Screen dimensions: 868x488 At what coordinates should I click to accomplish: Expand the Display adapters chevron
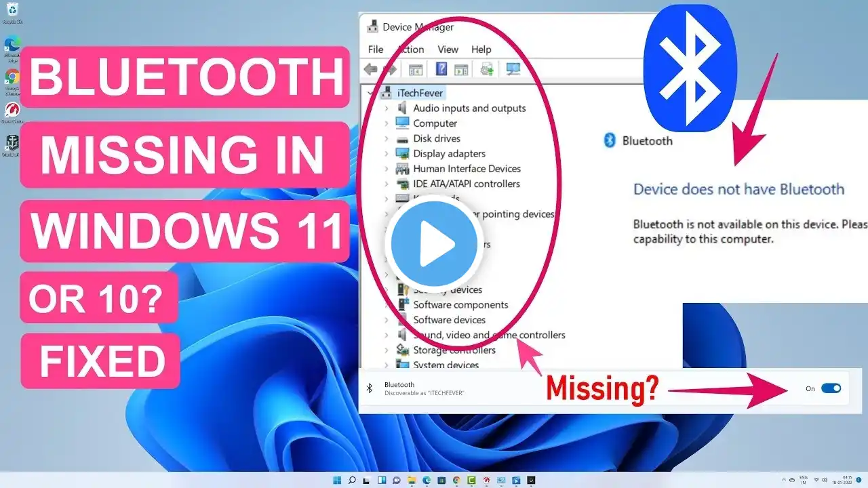coord(387,154)
